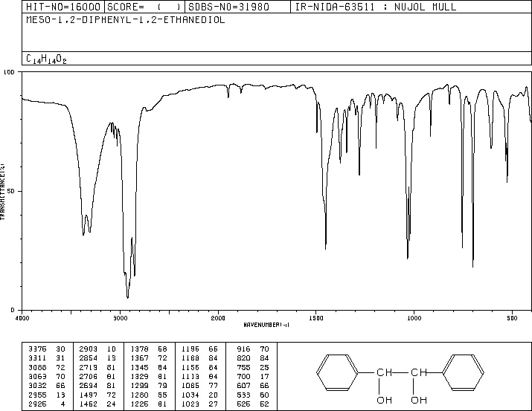The width and height of the screenshot is (532, 411).
Task: Select the 526 peak table entry
Action: point(253,404)
